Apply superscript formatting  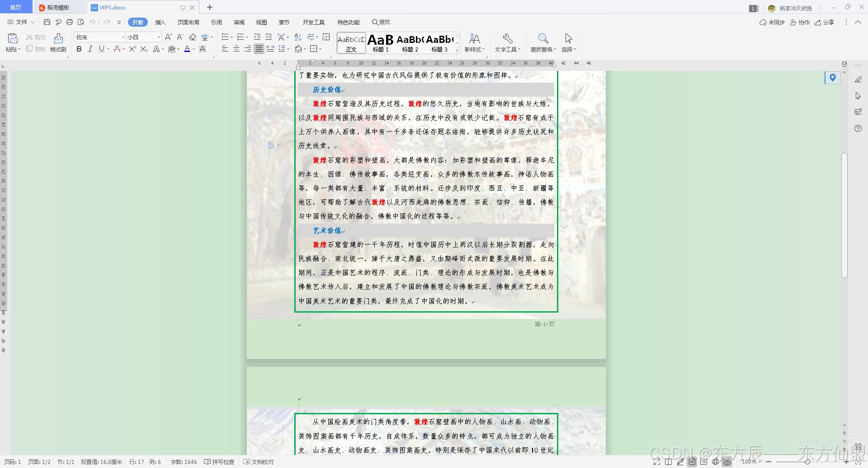(132, 49)
